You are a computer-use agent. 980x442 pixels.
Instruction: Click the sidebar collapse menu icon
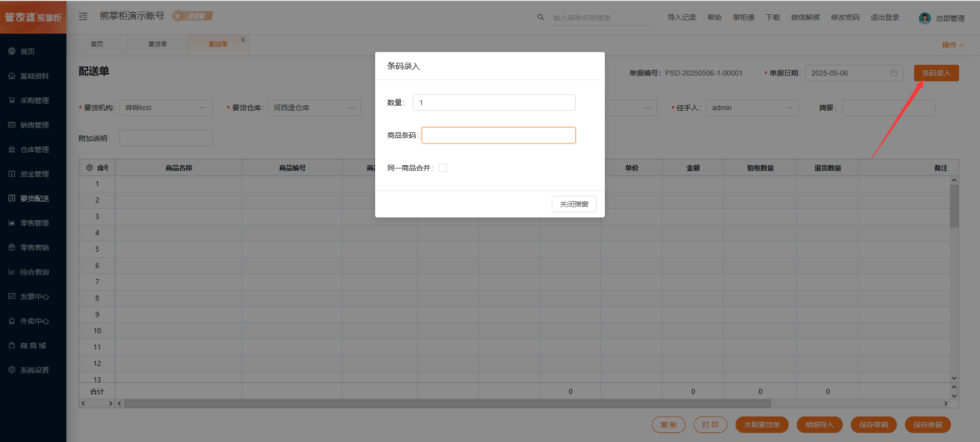click(x=83, y=16)
